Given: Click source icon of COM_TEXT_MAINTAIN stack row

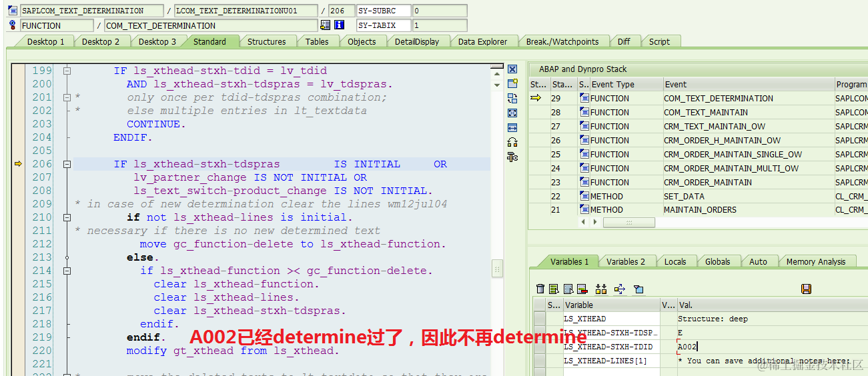Looking at the screenshot, I should [584, 112].
